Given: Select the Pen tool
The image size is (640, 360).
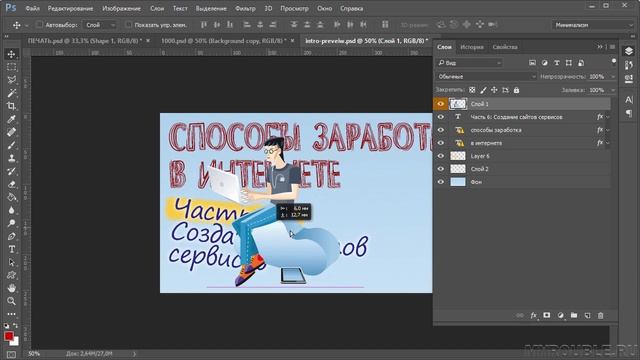Looking at the screenshot, I should coord(11,236).
